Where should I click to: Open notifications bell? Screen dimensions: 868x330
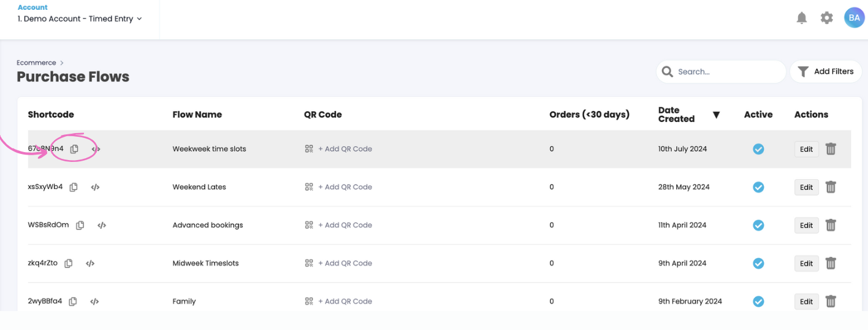[x=802, y=18]
